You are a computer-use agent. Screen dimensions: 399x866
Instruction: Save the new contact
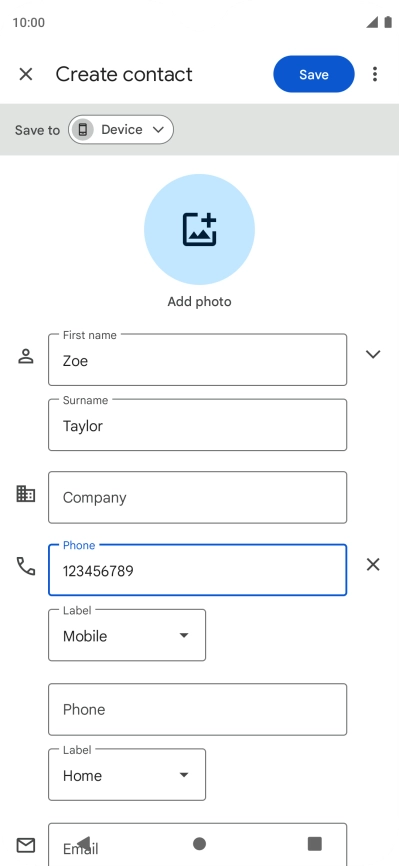pos(314,74)
